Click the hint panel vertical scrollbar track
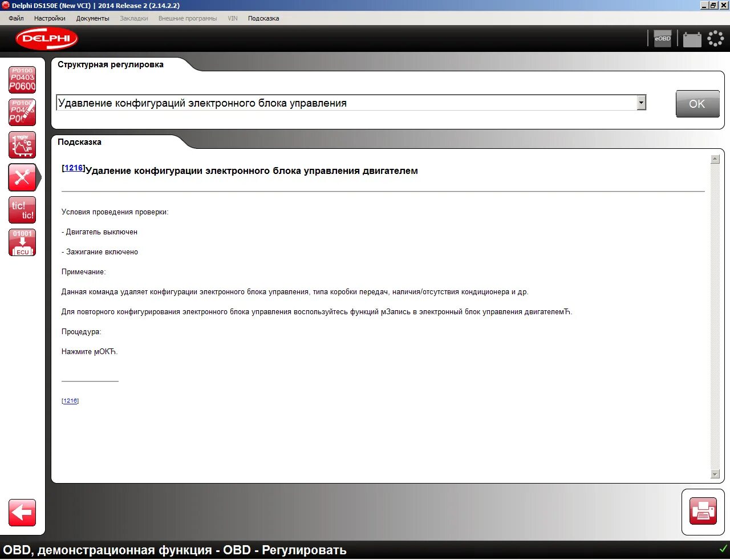Screen dimensions: 730x560 715,316
